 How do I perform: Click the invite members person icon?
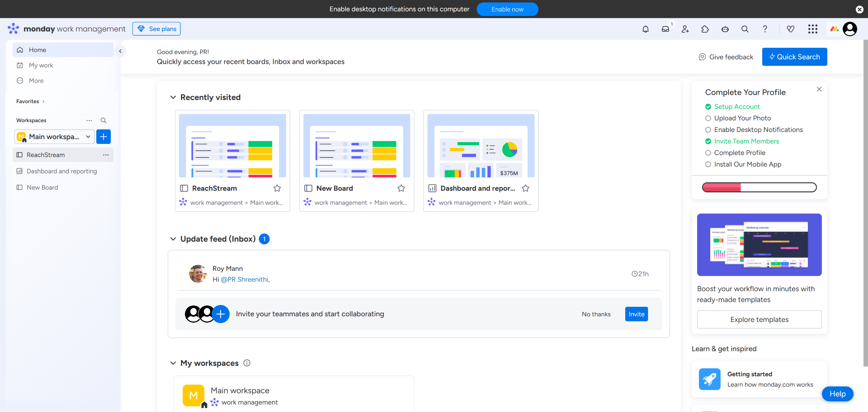[685, 29]
